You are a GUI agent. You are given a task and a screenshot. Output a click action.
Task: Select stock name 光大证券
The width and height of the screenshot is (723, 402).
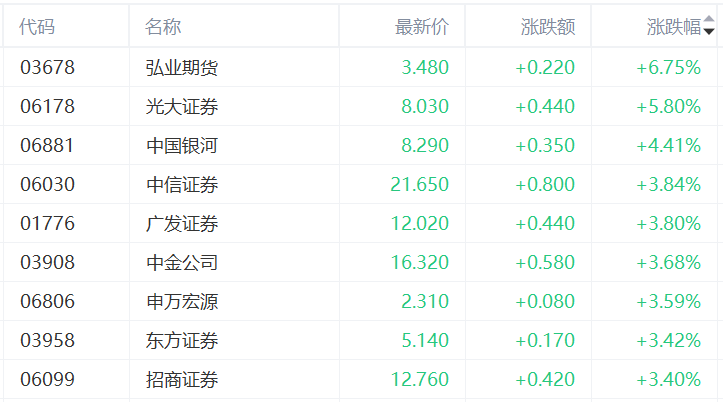(182, 107)
